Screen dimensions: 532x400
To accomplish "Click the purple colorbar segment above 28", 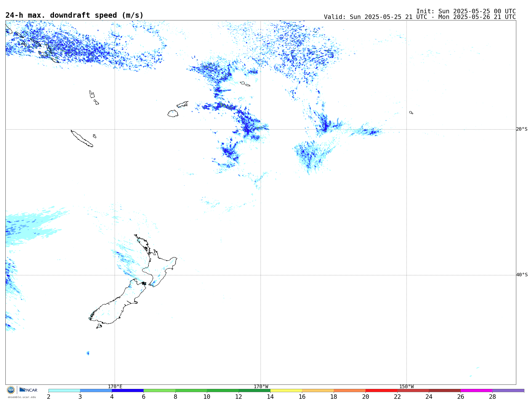I will click(x=508, y=391).
